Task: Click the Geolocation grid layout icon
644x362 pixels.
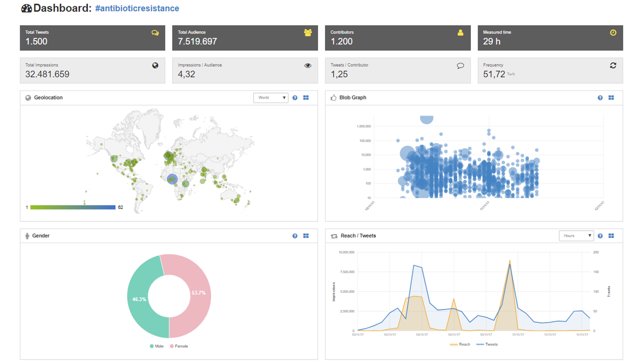Action: point(306,98)
